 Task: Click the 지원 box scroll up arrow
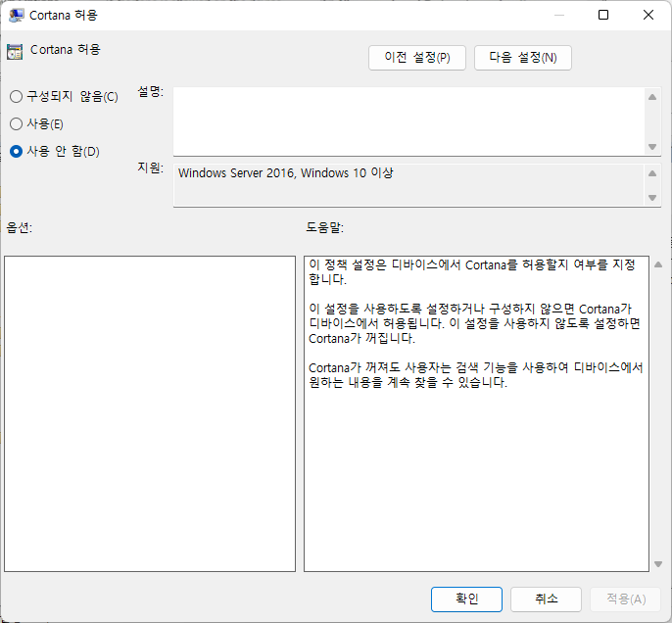click(652, 173)
